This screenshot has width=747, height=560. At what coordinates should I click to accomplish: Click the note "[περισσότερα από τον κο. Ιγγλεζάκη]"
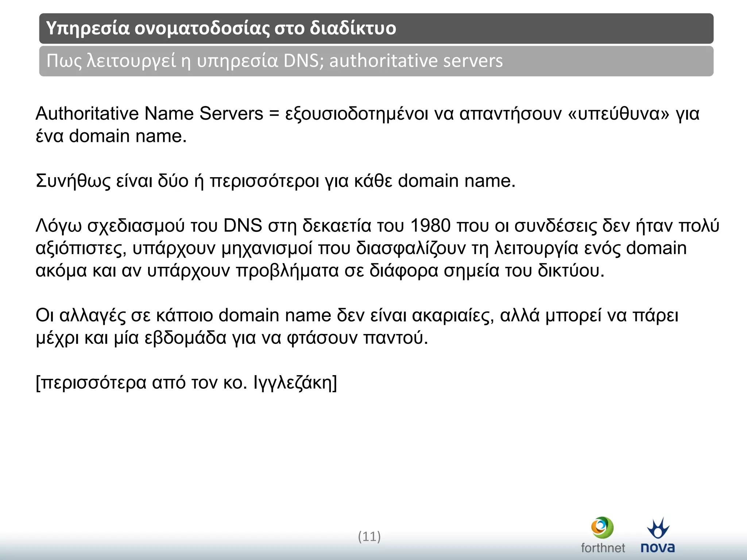coord(186,382)
